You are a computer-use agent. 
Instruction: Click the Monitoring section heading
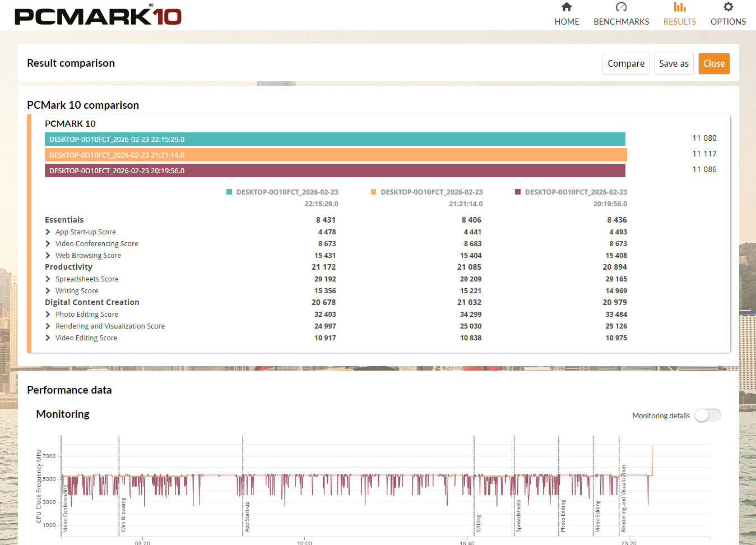click(63, 414)
